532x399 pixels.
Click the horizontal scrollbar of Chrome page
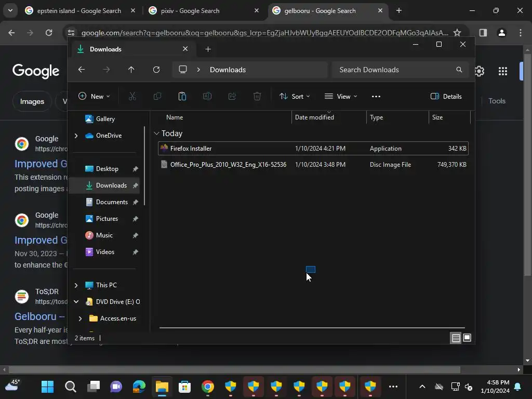pos(234,369)
